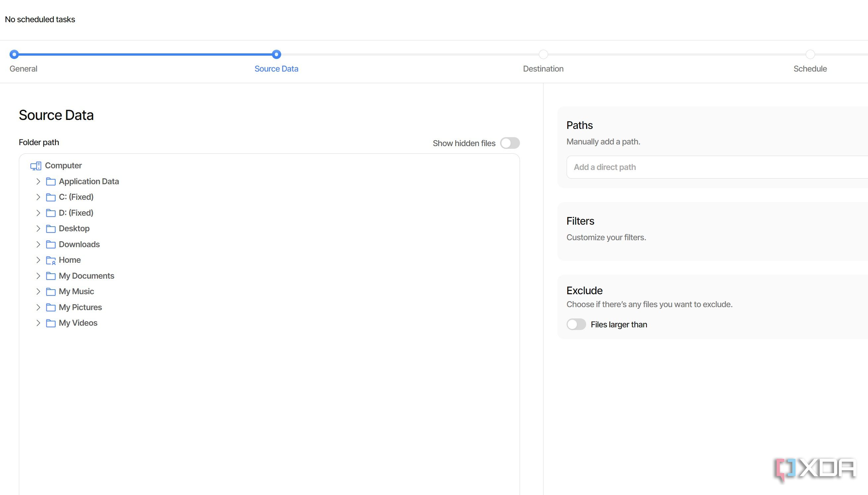Click the C: (Fixed) drive folder icon

coord(51,197)
